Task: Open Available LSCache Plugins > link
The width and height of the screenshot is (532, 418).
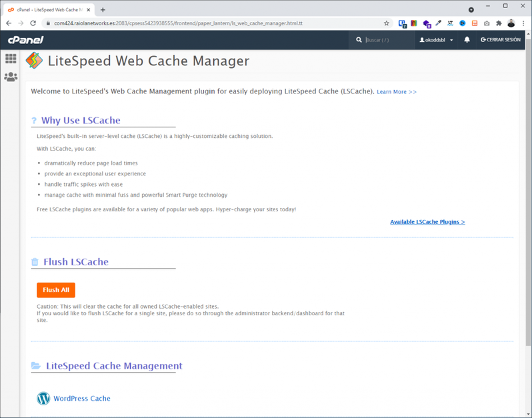Action: coord(427,222)
